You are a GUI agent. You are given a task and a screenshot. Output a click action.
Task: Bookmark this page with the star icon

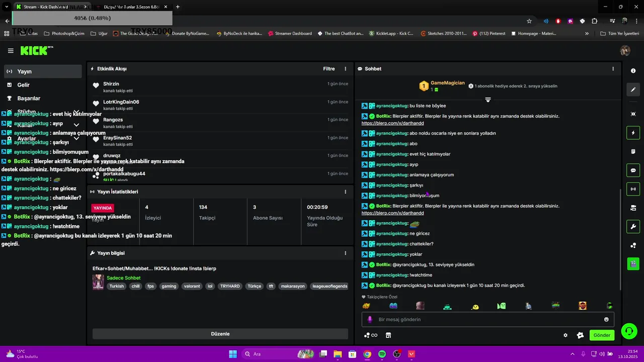point(529,21)
